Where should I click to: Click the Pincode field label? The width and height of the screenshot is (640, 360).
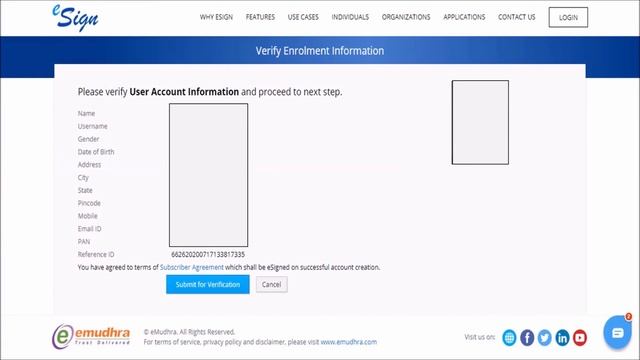[x=89, y=203]
